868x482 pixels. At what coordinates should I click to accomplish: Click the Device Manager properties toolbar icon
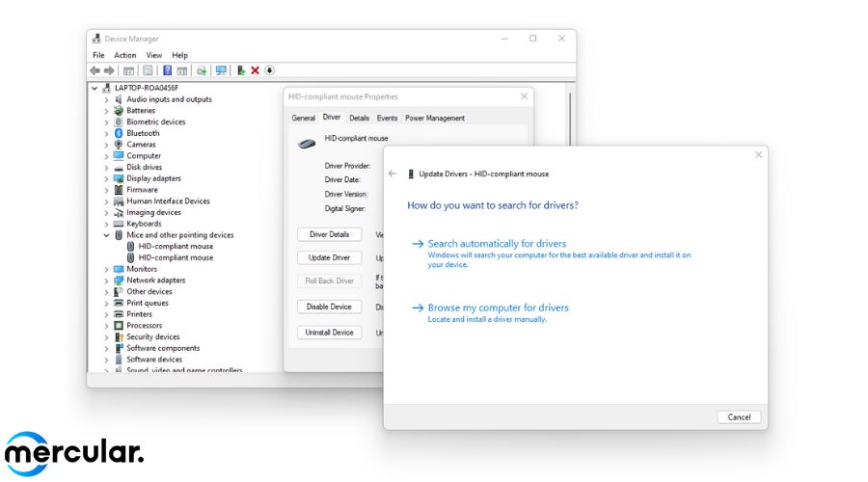148,70
